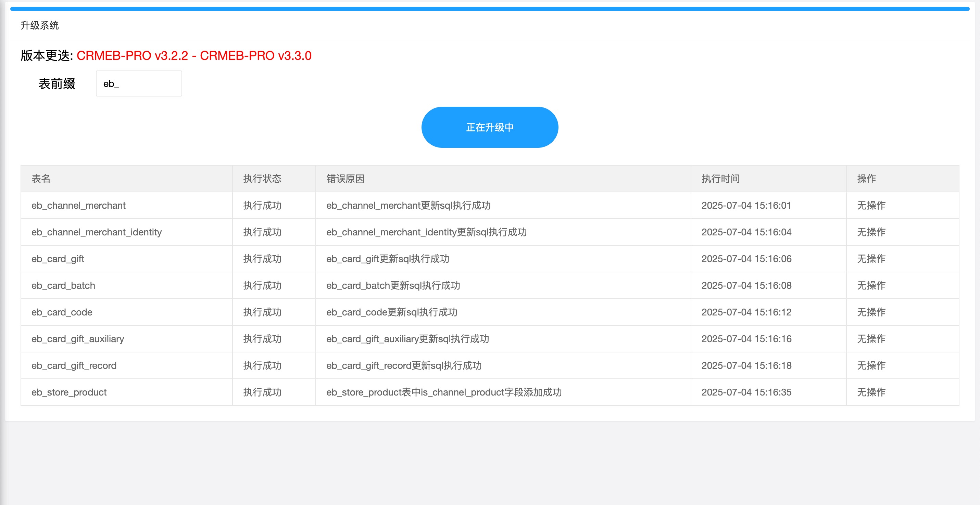This screenshot has width=980, height=505.
Task: Click 无操作 in the eb_card_gift_record row
Action: [x=871, y=365]
